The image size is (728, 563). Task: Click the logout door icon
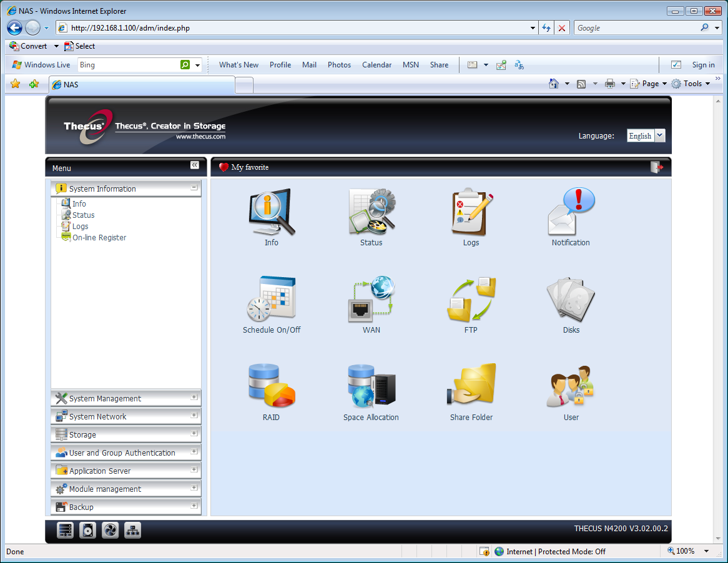(x=656, y=167)
